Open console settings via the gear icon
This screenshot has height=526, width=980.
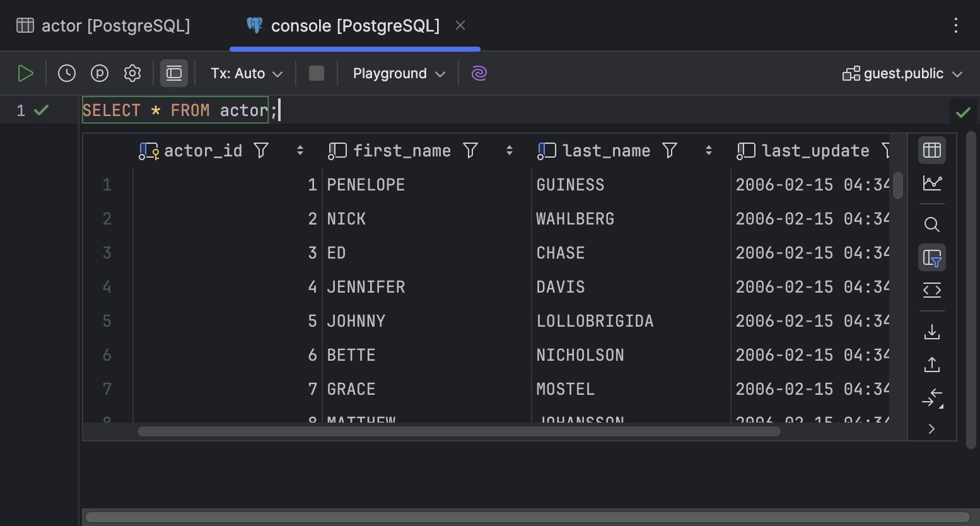coord(132,73)
